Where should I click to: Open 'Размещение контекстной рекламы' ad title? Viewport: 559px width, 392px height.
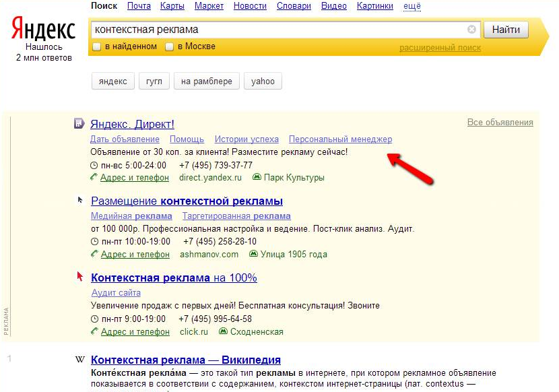(x=187, y=201)
